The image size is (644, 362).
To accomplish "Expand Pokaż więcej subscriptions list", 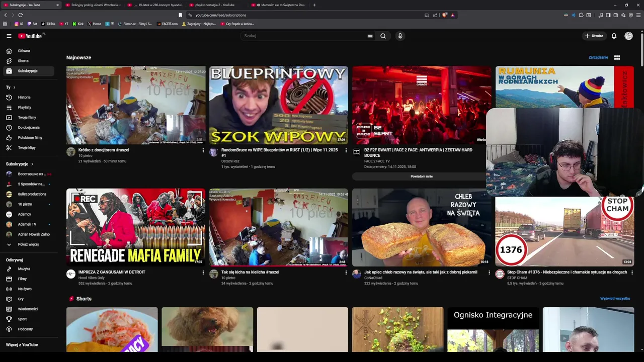I will (x=28, y=244).
